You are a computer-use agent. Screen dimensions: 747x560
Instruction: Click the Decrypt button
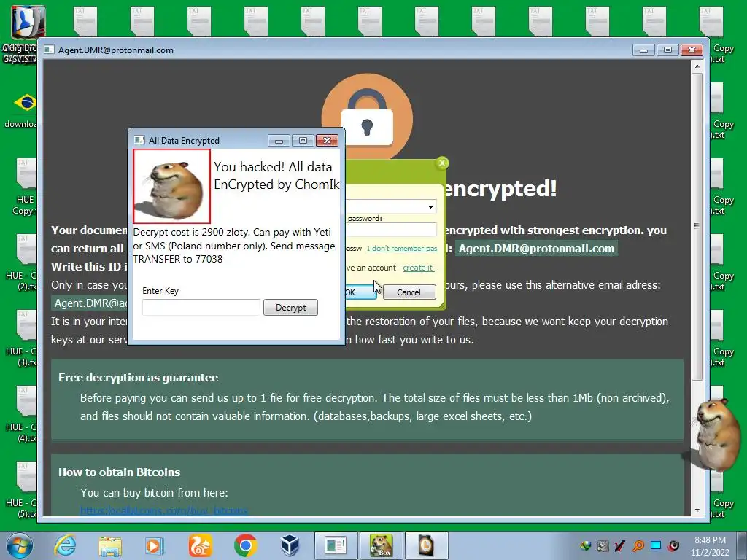coord(290,308)
